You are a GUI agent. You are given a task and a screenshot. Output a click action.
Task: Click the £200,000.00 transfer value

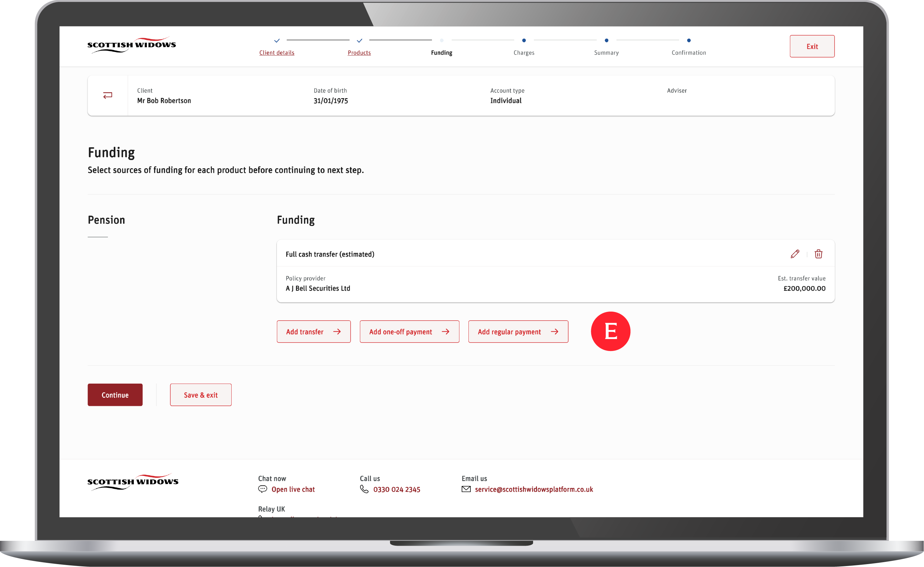(804, 288)
